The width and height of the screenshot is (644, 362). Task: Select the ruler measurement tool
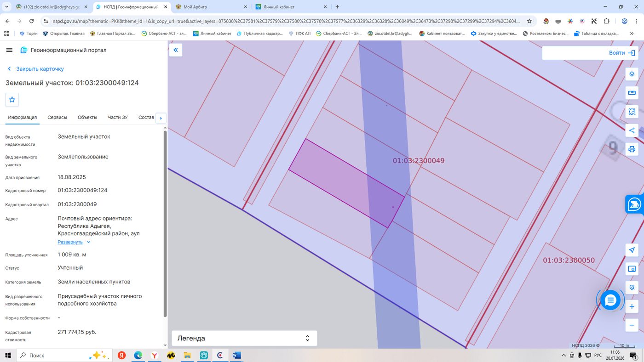point(632,93)
